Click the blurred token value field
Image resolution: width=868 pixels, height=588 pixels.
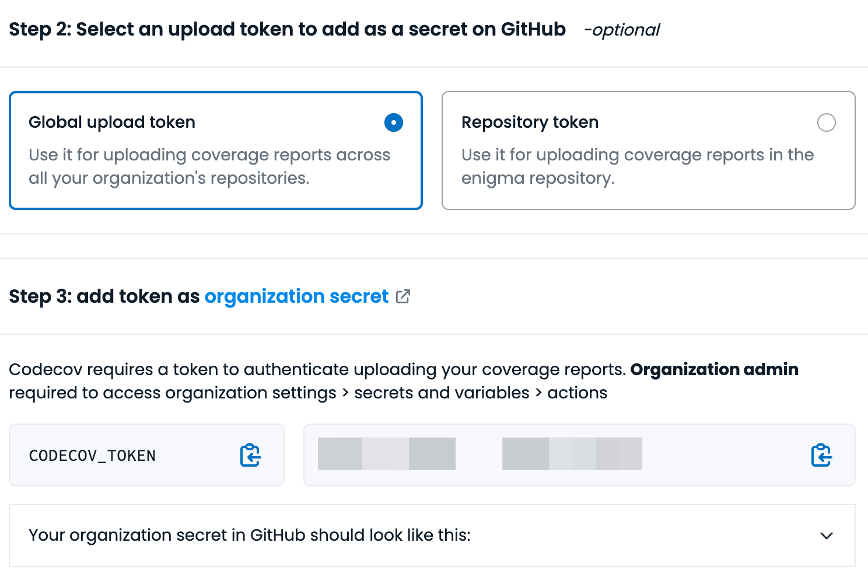click(480, 454)
